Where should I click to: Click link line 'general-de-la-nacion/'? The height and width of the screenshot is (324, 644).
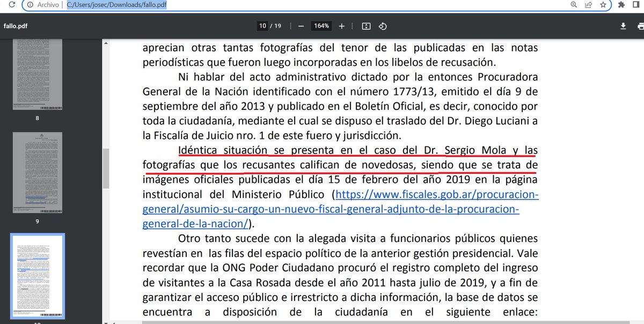coord(195,224)
